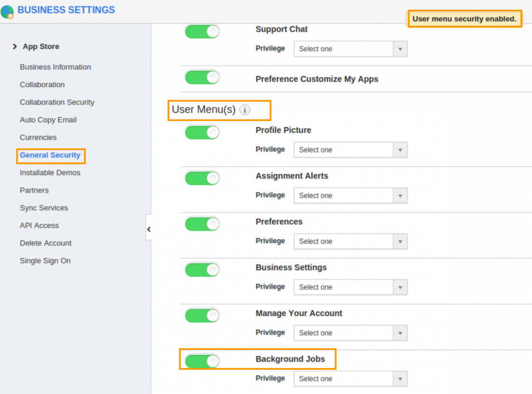The image size is (532, 394).
Task: Toggle off Assignment Alerts
Action: click(x=202, y=178)
